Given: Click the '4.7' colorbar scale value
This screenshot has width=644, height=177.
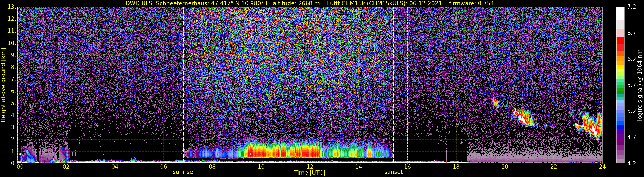Looking at the screenshot, I should (632, 137).
